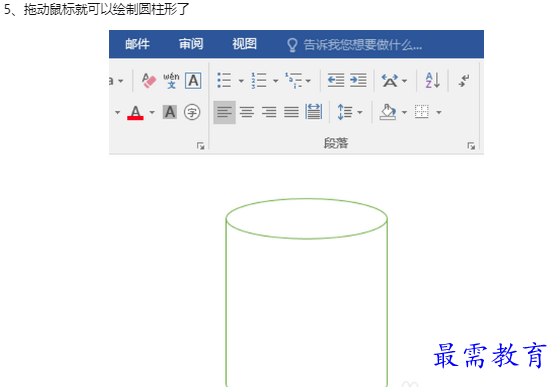
Task: Open the 视图 ribbon tab
Action: click(244, 44)
